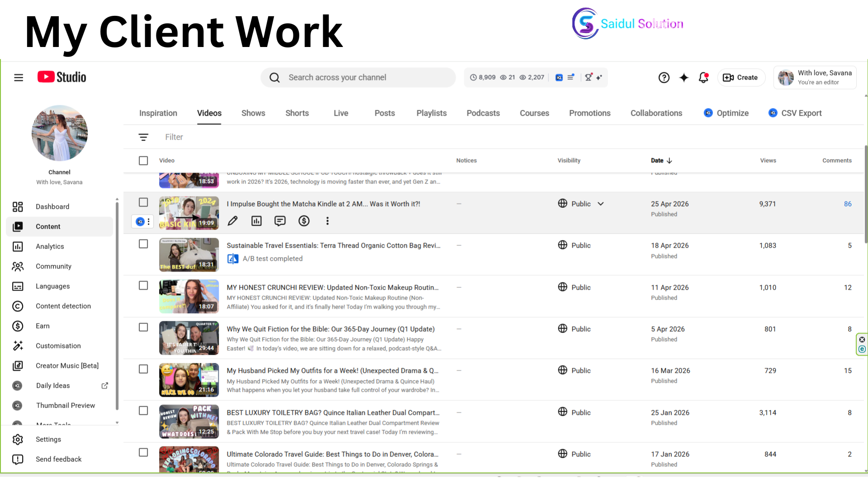Click the A/B test icon on Terra Thread video
This screenshot has width=868, height=488.
click(x=233, y=258)
